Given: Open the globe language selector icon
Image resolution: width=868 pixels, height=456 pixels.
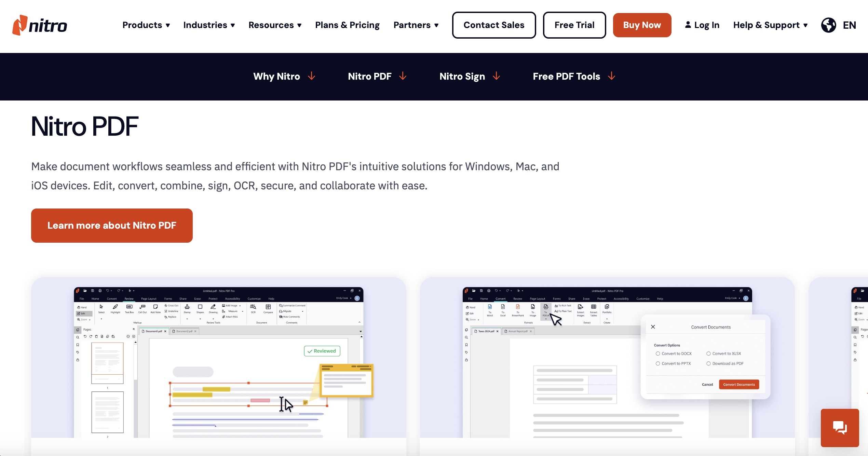Looking at the screenshot, I should click(828, 25).
